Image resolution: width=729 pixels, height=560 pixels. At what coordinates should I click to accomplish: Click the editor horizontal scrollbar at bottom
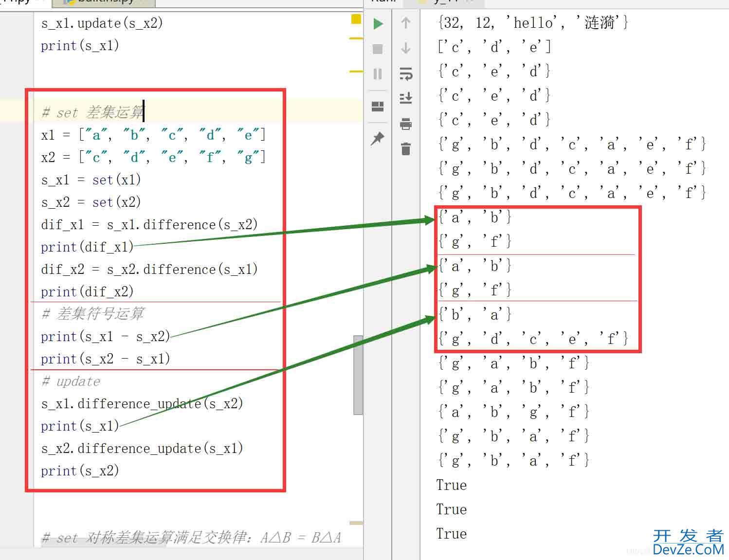point(103,543)
